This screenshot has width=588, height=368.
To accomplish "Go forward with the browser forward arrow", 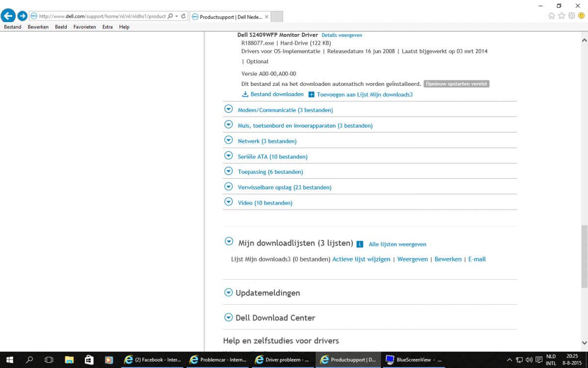I will pos(22,16).
